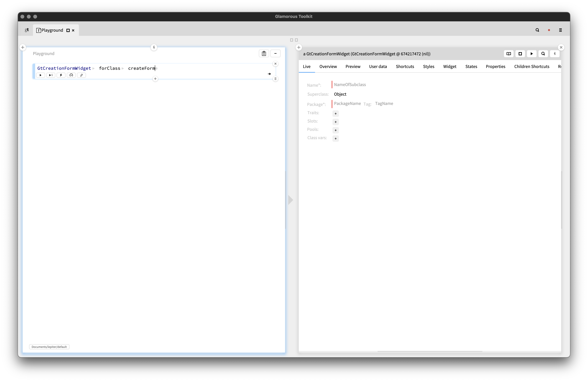Open the snippet context menu via hamburger icon
Screen dimensions: 588x381
[275, 79]
